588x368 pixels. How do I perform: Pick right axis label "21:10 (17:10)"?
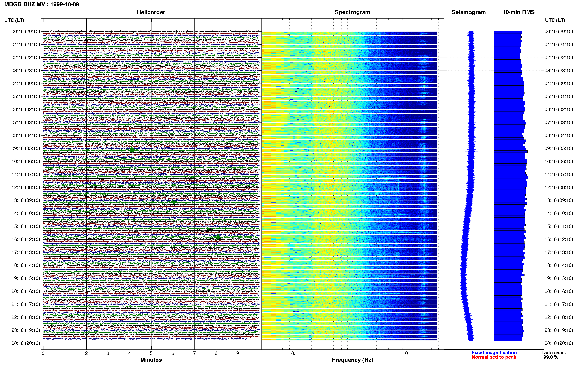pyautogui.click(x=559, y=304)
